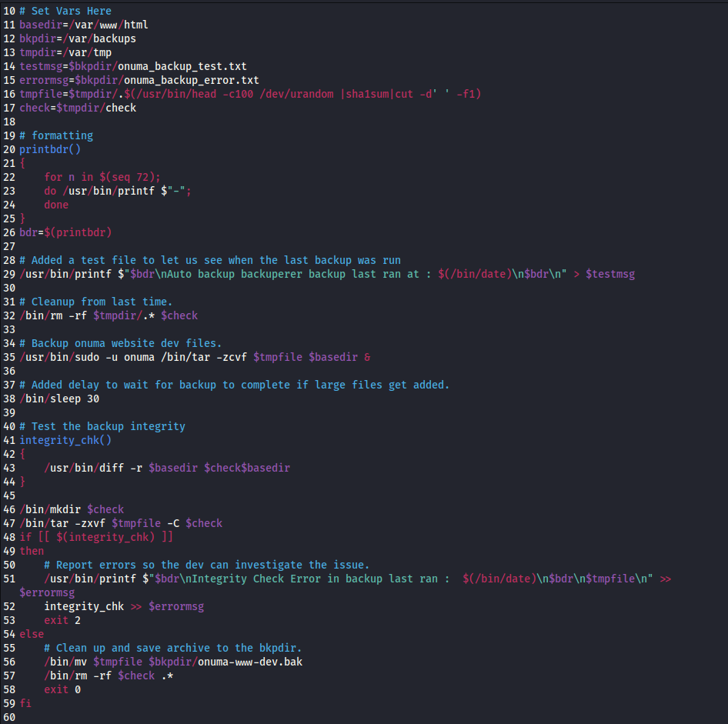This screenshot has height=724, width=728.
Task: Click the line 'integrity_chk >> $errormsg'
Action: point(124,607)
